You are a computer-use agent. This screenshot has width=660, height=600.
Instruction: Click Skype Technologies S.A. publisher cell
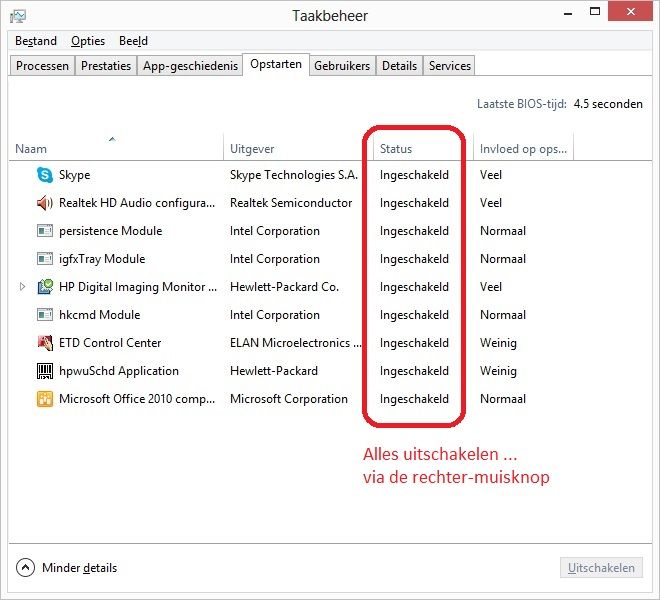pyautogui.click(x=294, y=175)
